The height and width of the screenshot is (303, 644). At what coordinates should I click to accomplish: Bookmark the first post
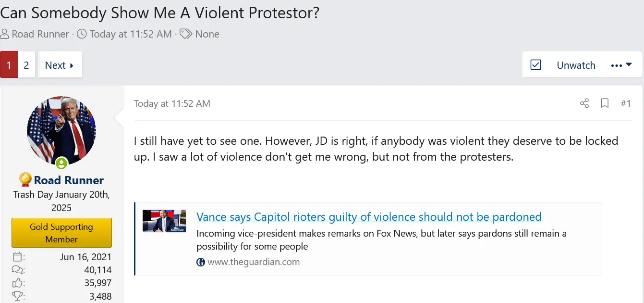(605, 103)
